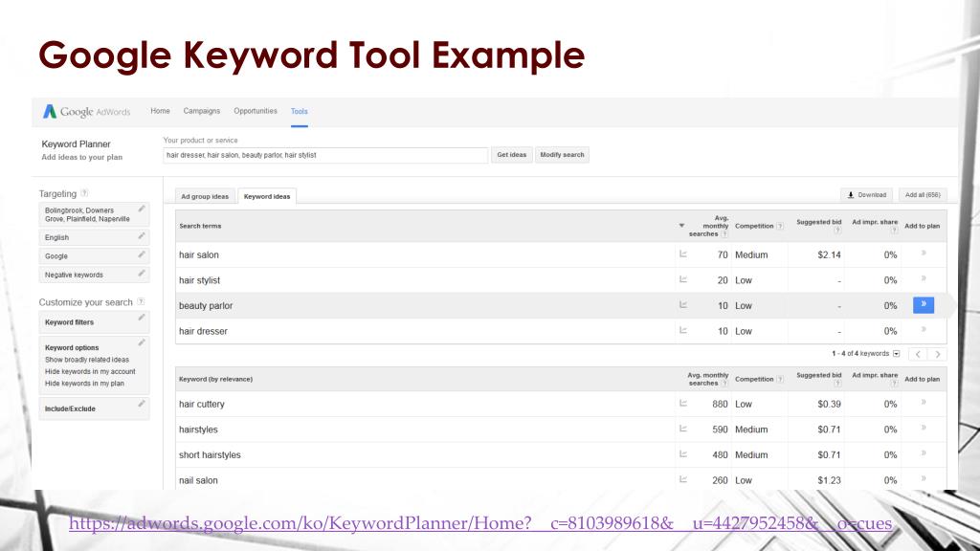Switch to the Ad group ideas tab

tap(205, 196)
